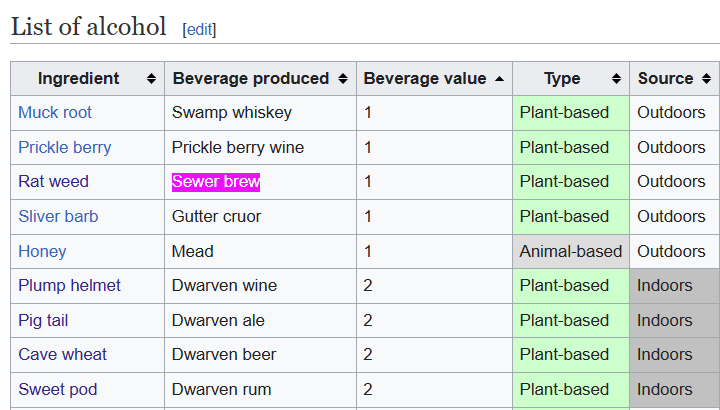Open the Sweet pod article
The width and height of the screenshot is (720, 410).
58,389
